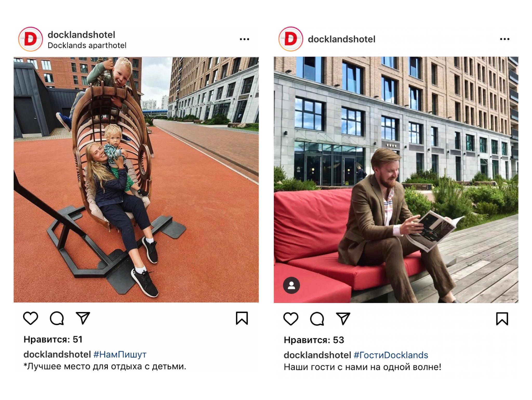Open left post's docklandshotel profile avatar
Image resolution: width=532 pixels, height=400 pixels.
(31, 39)
